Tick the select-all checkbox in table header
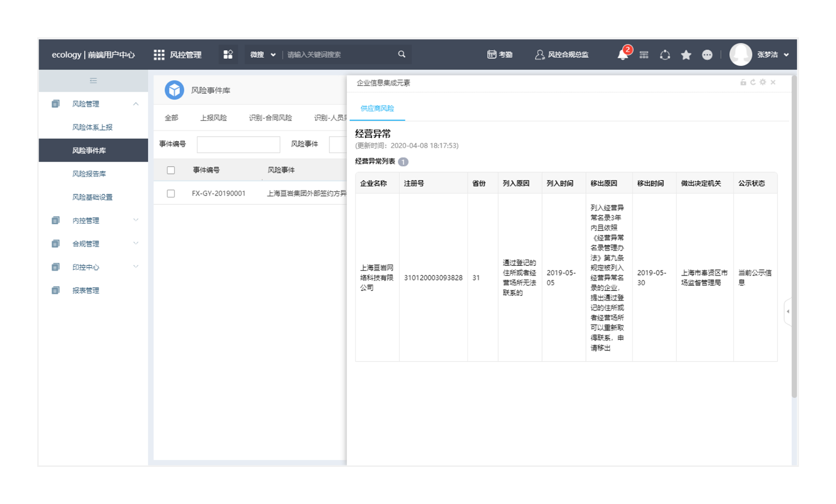Viewport: 836px width, 504px height. (x=171, y=170)
